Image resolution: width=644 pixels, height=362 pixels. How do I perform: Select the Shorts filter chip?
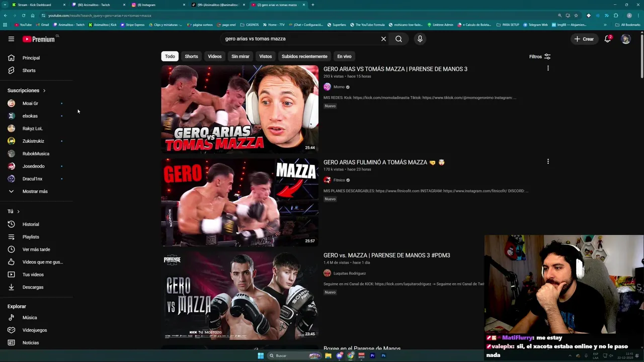coord(191,56)
